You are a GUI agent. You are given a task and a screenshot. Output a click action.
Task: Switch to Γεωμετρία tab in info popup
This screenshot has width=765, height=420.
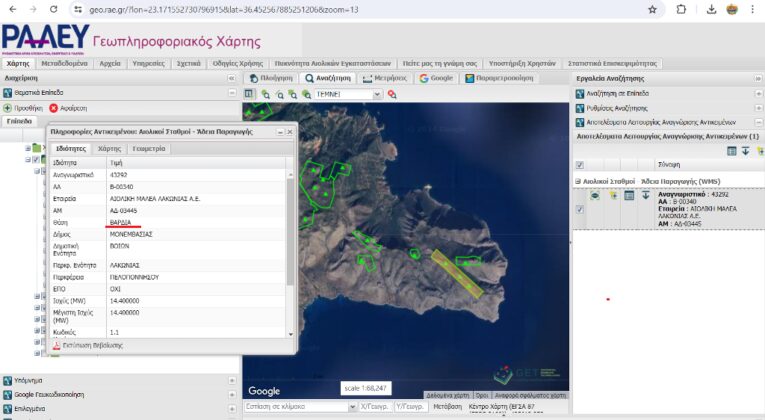coord(149,149)
